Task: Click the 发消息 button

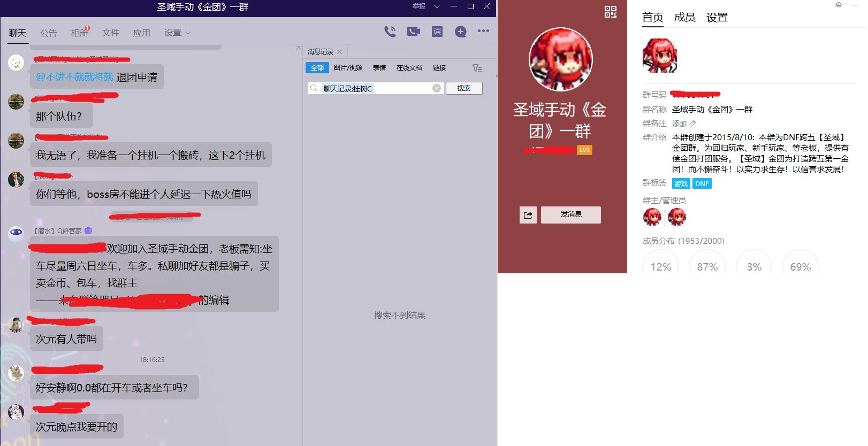Action: 571,214
